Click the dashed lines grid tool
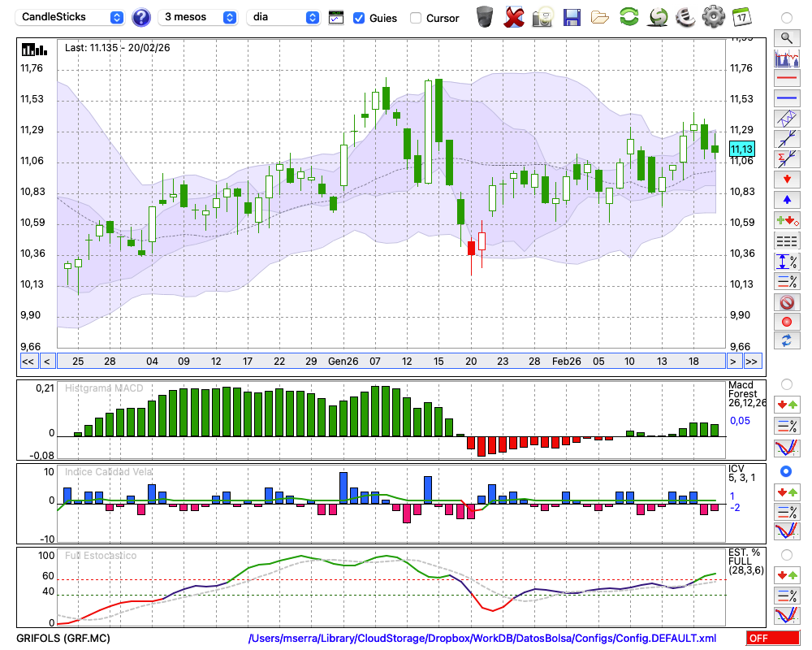Screen dimensions: 812x650 click(787, 240)
